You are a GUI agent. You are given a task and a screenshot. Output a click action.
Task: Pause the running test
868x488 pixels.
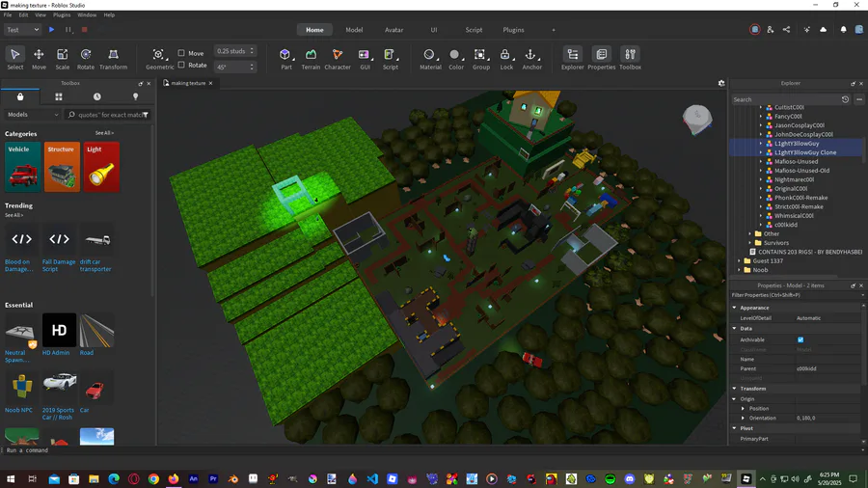point(68,30)
